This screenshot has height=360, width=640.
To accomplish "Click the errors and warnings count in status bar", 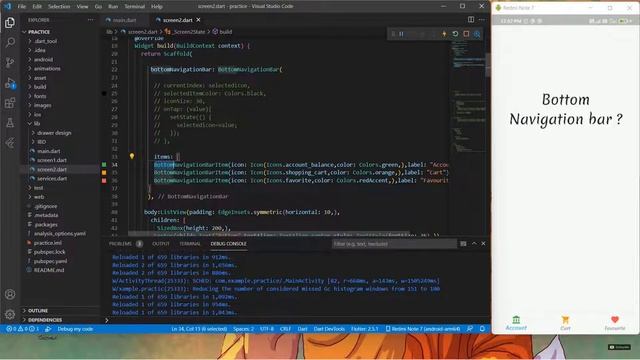I will (x=23, y=329).
